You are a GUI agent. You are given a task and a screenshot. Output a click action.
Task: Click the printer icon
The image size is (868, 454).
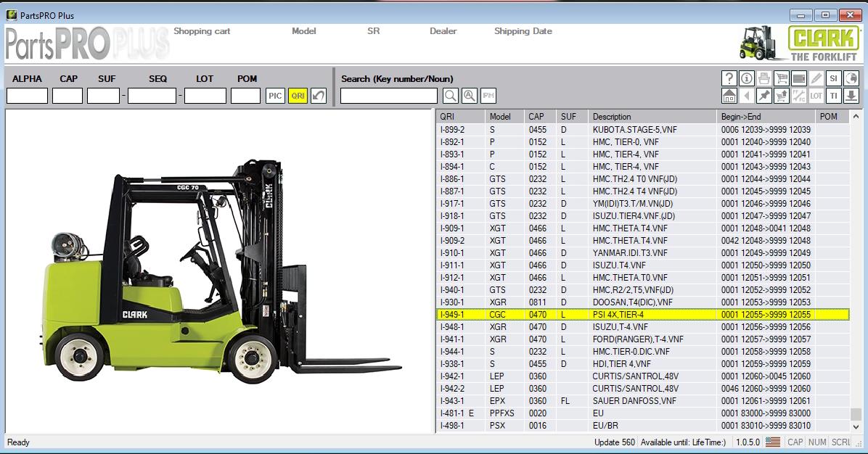pyautogui.click(x=764, y=78)
